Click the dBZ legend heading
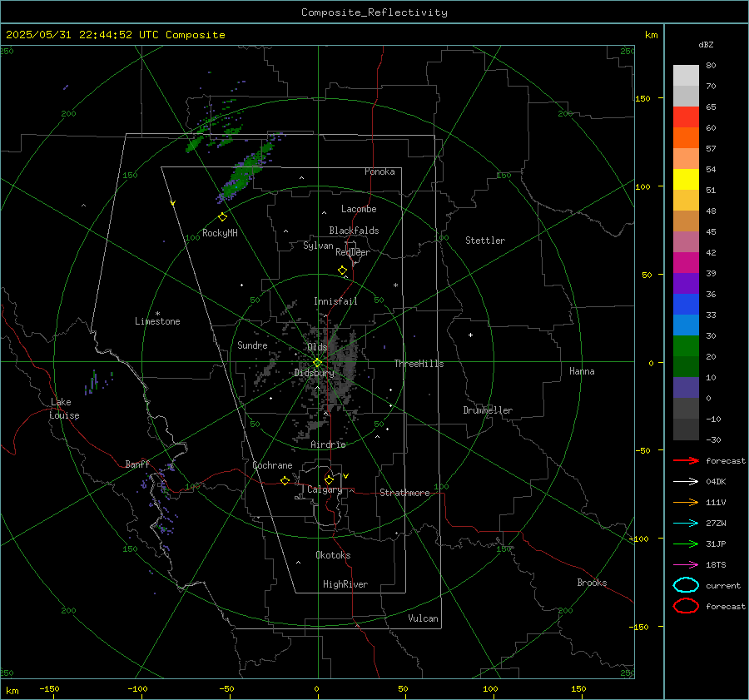Screen dimensions: 749x700 click(706, 44)
